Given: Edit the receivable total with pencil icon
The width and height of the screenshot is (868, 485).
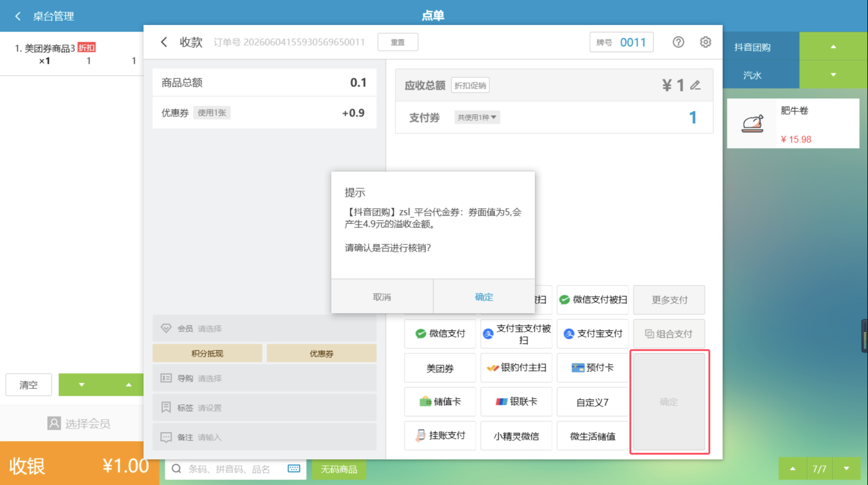Looking at the screenshot, I should tap(696, 85).
